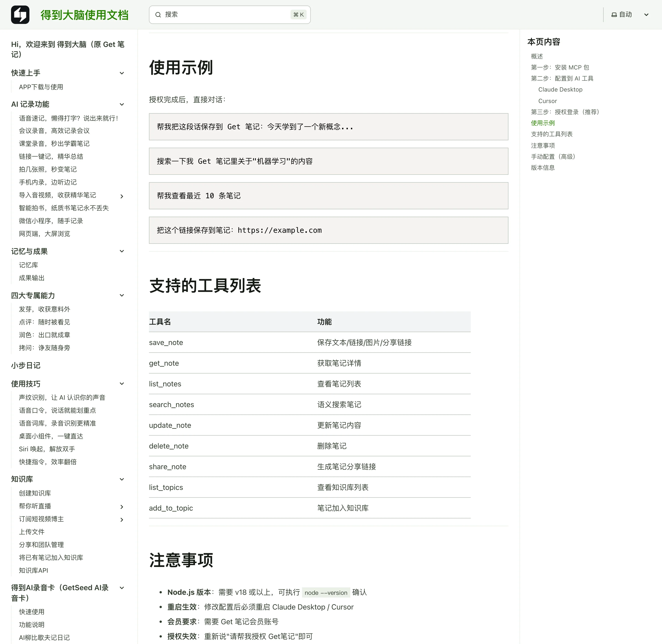
Task: Collapse the 知识库 section
Action: point(122,479)
